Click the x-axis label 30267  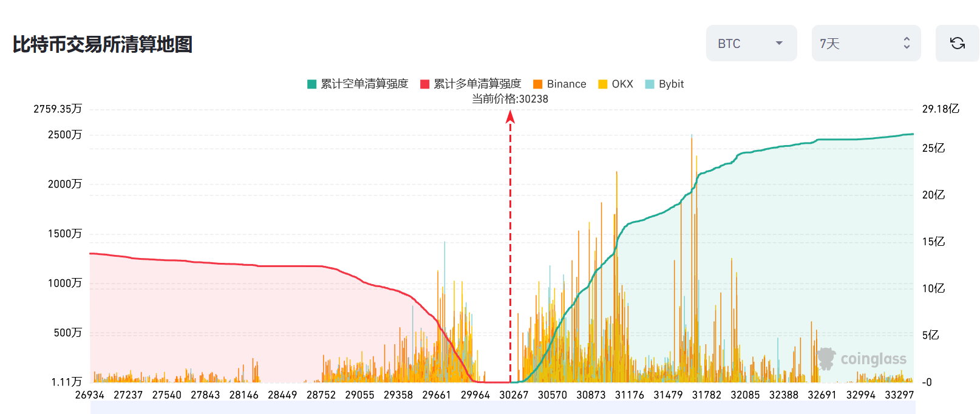(514, 395)
